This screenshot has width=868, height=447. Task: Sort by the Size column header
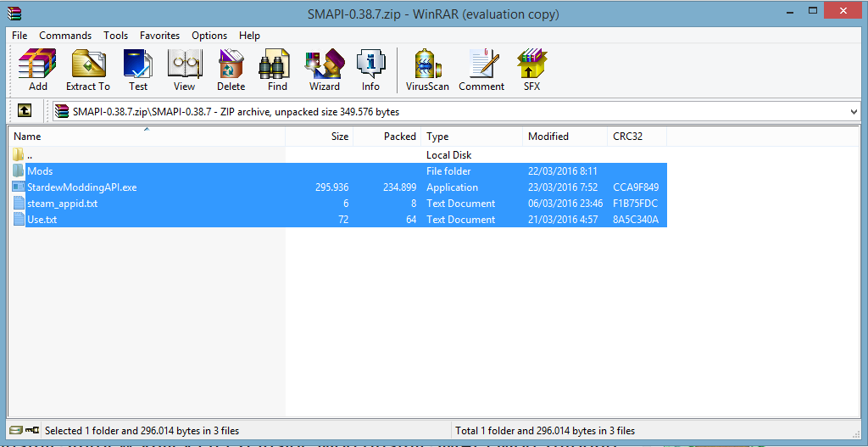[319, 137]
